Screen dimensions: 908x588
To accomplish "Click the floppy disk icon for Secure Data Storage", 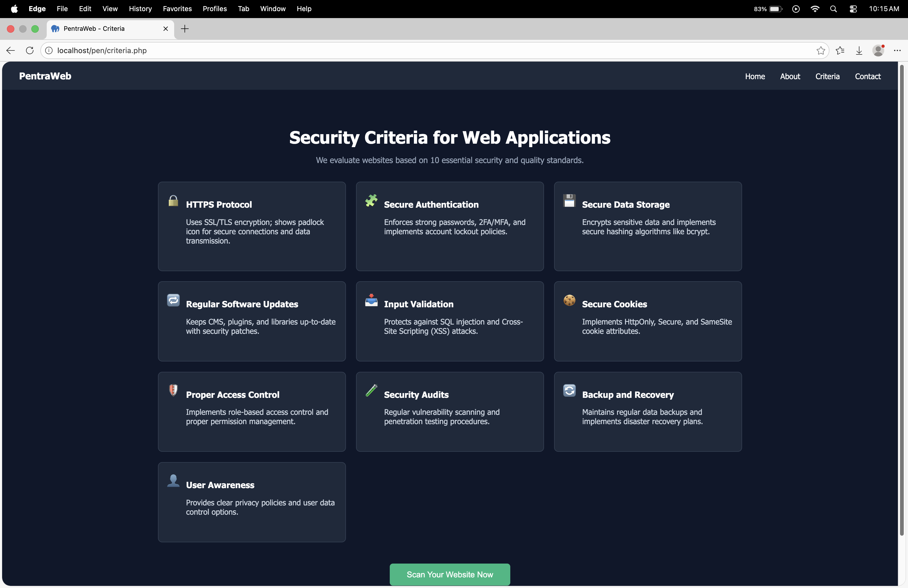I will [569, 200].
